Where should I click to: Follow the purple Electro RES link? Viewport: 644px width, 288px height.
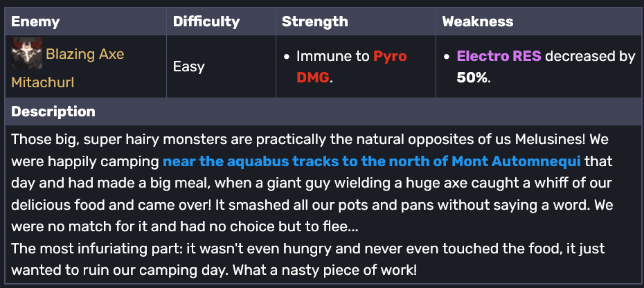tap(499, 56)
